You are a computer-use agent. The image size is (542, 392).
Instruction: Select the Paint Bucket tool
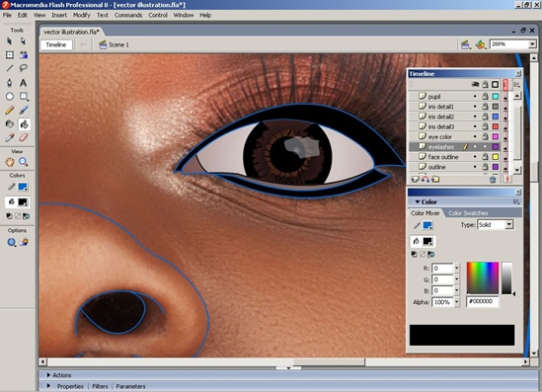24,124
